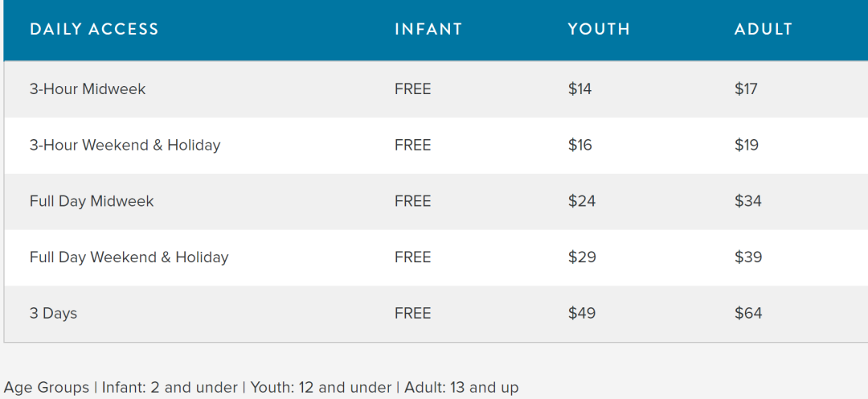The height and width of the screenshot is (399, 868).
Task: Click the YOUTH column header
Action: (599, 30)
